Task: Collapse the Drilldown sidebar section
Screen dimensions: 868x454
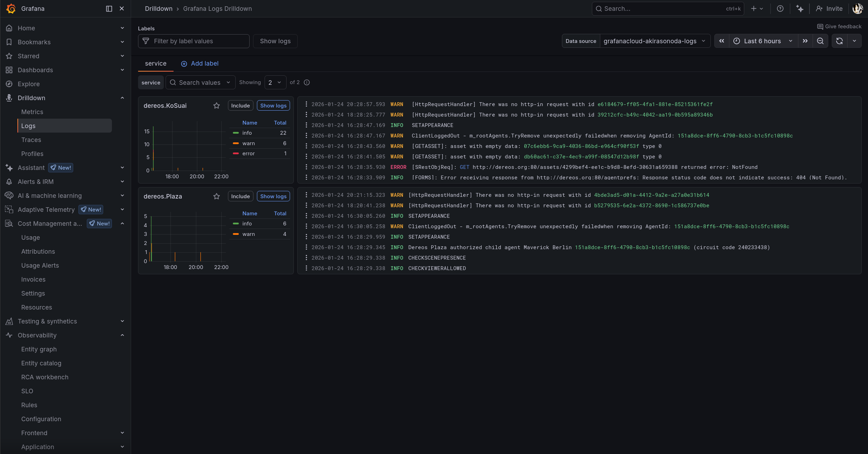Action: (x=122, y=98)
